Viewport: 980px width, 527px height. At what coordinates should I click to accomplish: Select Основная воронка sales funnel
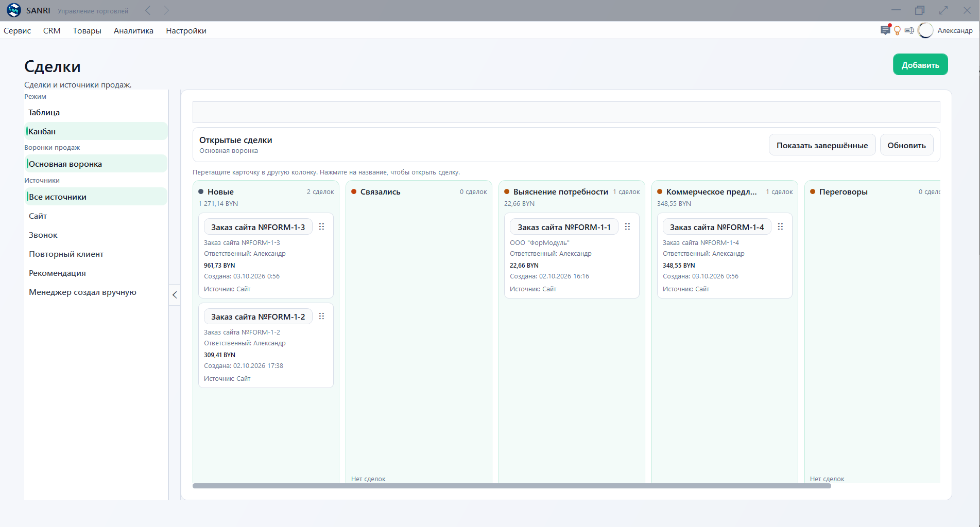pyautogui.click(x=96, y=164)
